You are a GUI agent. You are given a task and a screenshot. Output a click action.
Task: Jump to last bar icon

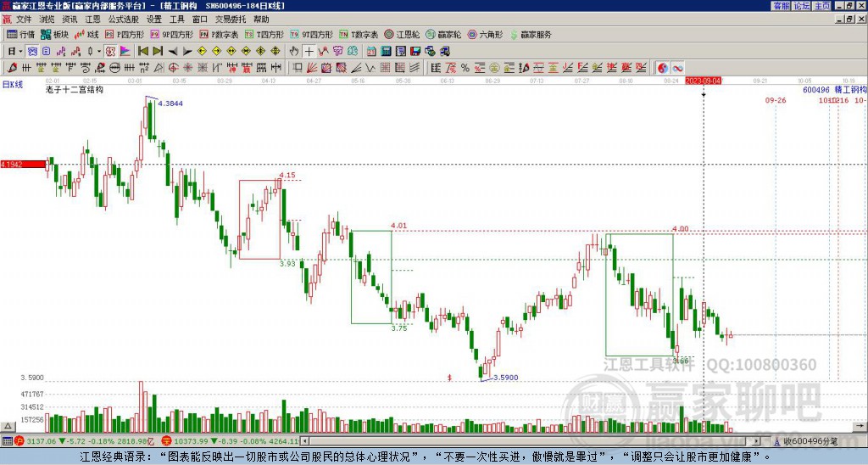coord(158,52)
